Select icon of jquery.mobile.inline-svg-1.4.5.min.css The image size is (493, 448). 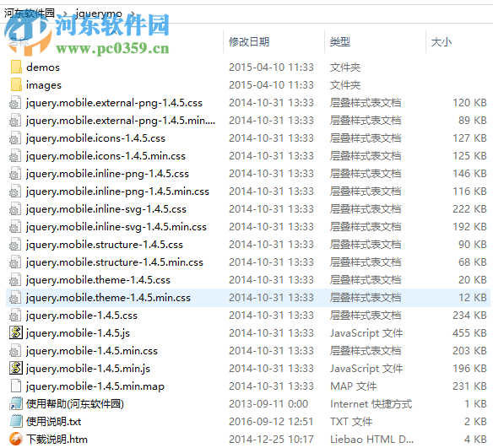click(15, 227)
